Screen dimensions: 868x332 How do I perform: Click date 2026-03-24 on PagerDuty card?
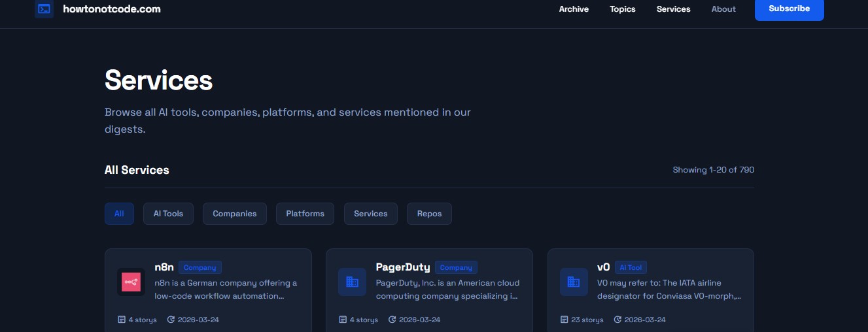pos(419,320)
